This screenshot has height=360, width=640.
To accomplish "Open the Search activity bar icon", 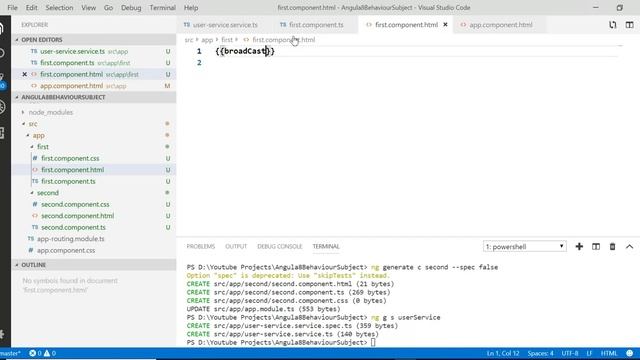I will [x=2, y=53].
